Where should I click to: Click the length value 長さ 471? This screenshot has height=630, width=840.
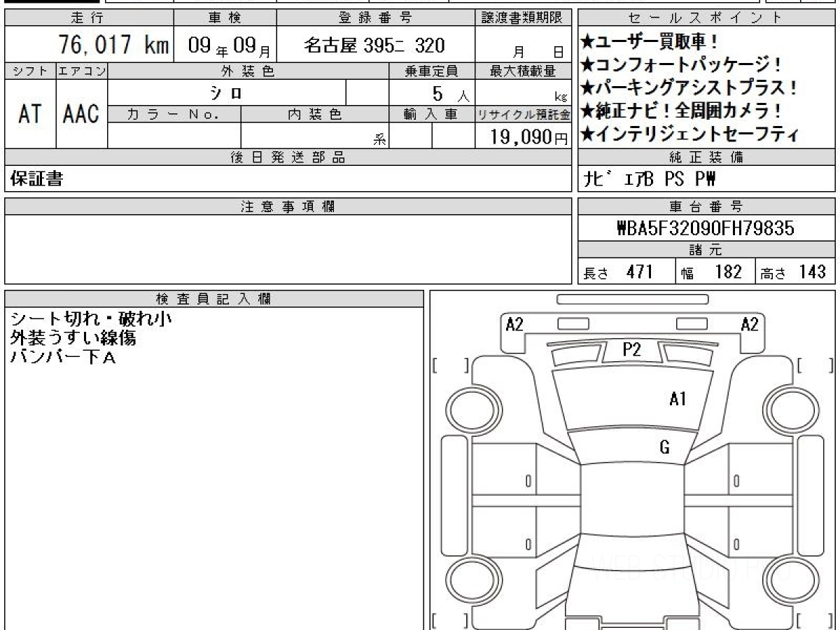[x=618, y=272]
